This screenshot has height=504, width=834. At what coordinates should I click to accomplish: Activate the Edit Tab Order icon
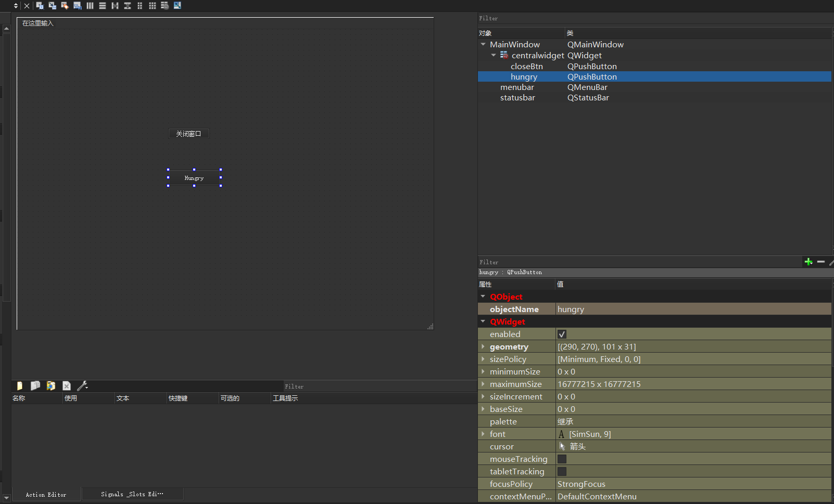[77, 6]
